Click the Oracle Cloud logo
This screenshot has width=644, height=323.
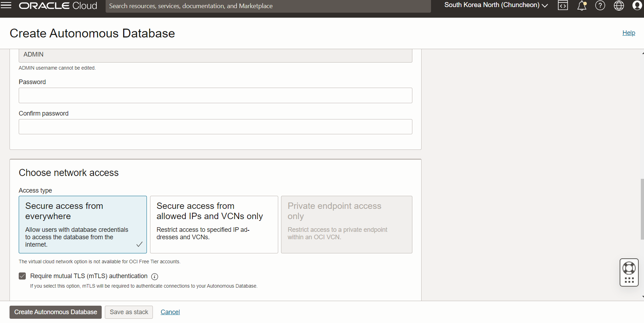[58, 6]
